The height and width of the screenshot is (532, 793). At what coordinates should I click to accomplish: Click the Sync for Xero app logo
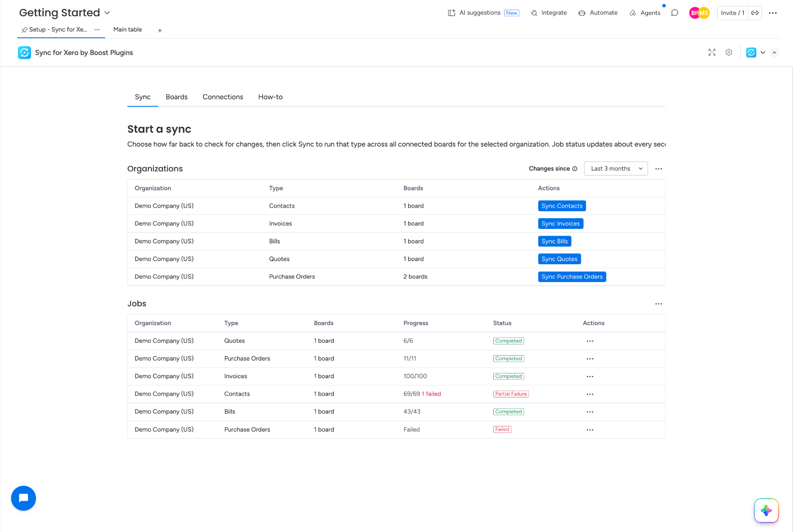click(x=24, y=53)
